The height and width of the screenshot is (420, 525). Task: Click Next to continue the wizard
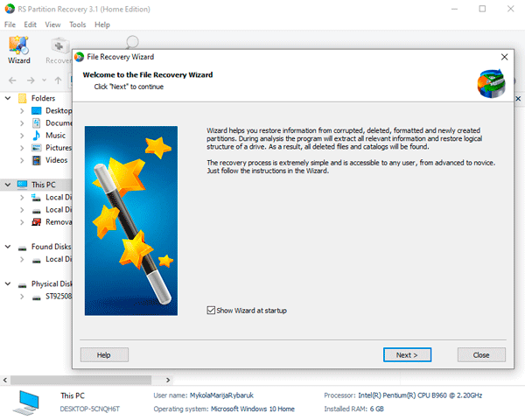(x=407, y=354)
